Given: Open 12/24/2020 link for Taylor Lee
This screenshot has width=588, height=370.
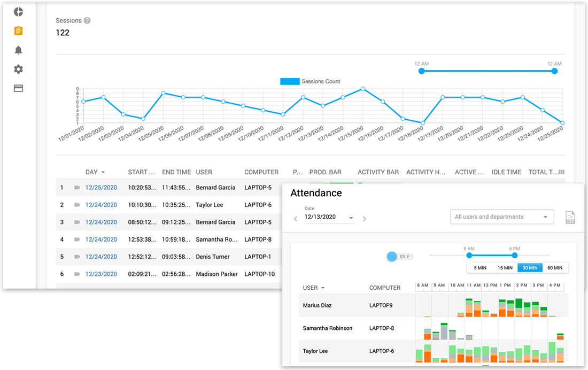Looking at the screenshot, I should 101,205.
